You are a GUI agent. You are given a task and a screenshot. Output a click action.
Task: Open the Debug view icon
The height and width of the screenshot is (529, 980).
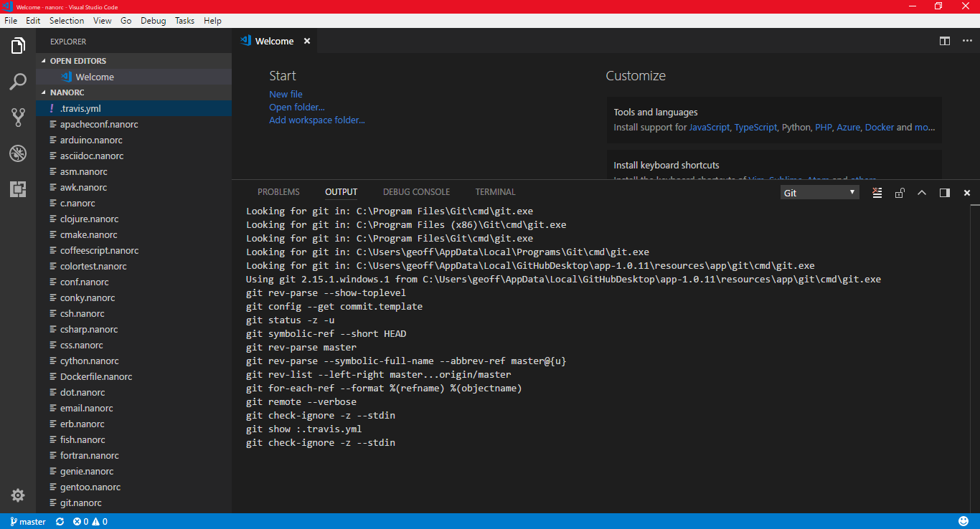pos(18,153)
